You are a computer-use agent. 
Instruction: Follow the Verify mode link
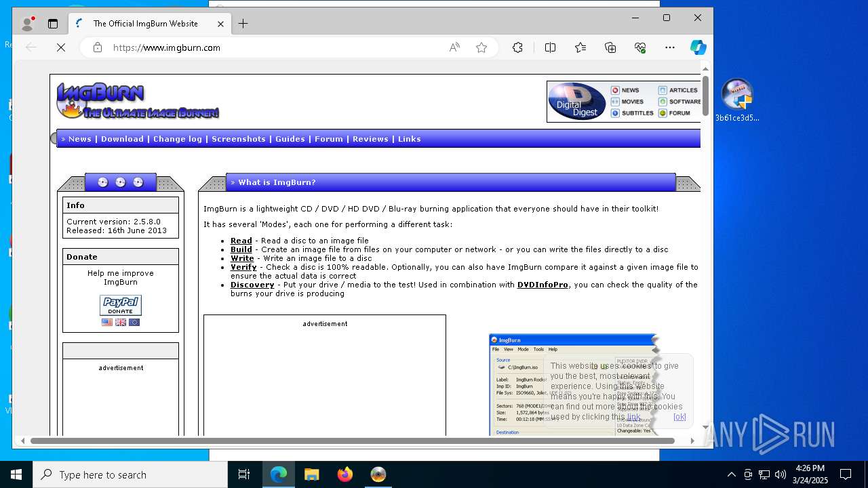point(243,267)
